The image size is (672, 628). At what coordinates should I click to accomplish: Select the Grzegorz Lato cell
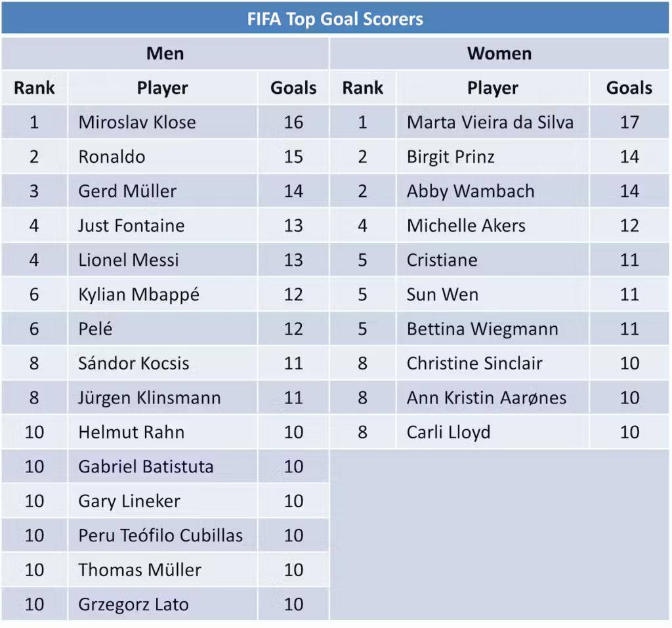pyautogui.click(x=133, y=604)
